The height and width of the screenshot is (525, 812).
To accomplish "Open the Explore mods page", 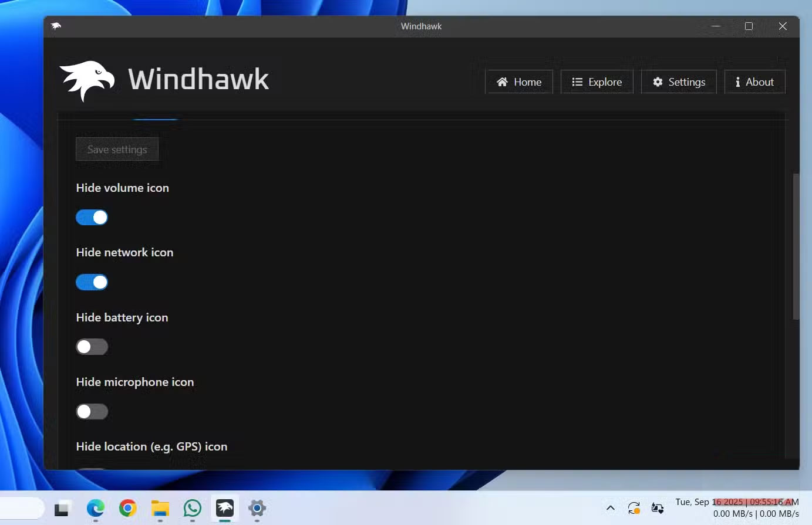I will (597, 82).
